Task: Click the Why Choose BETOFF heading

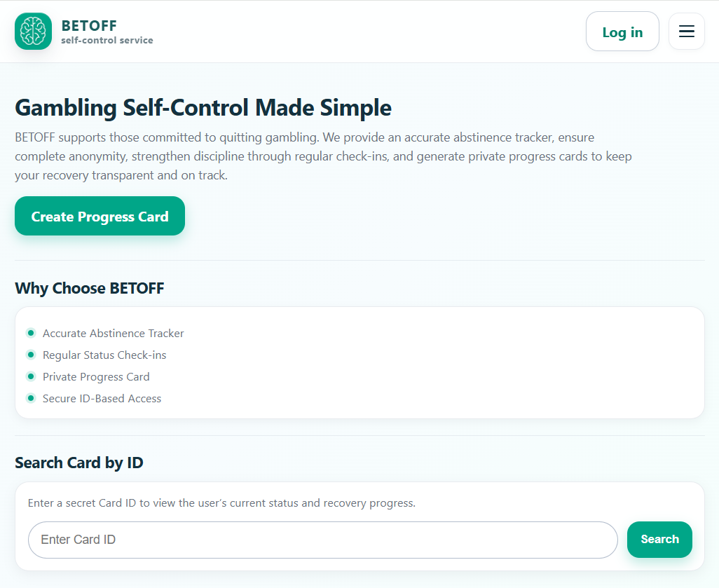Action: coord(89,288)
